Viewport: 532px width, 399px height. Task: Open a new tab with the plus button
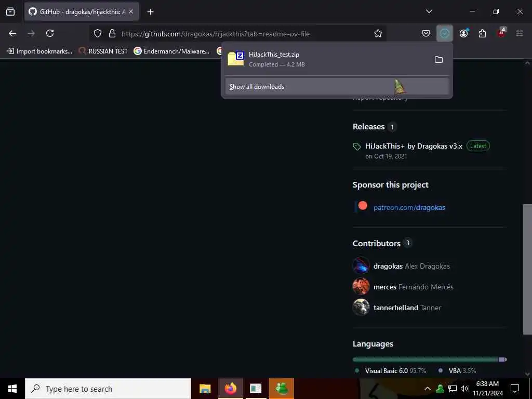pos(150,12)
